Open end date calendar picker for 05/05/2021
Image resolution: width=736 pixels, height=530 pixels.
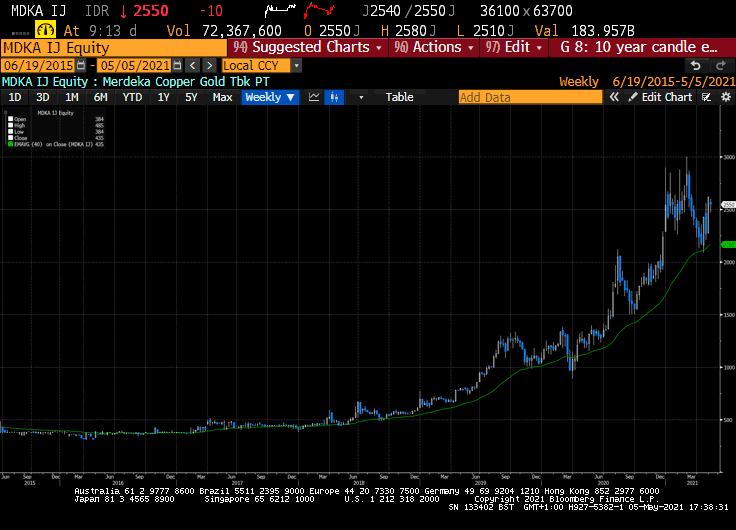pyautogui.click(x=177, y=65)
